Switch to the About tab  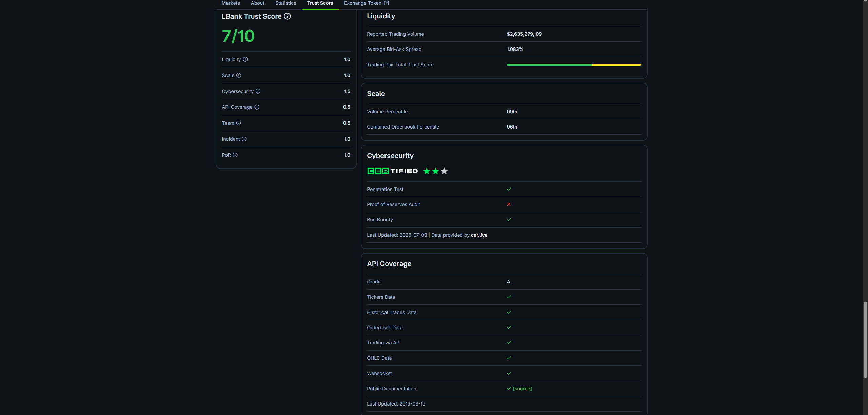(x=258, y=3)
